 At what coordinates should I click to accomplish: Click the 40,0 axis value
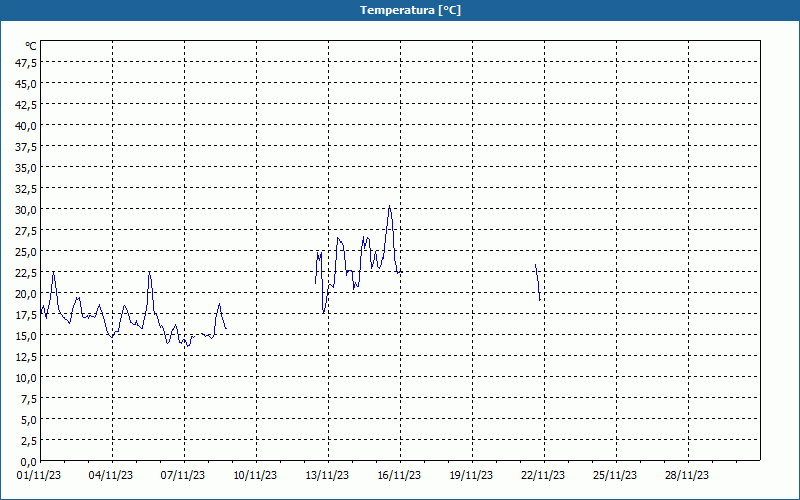click(27, 126)
